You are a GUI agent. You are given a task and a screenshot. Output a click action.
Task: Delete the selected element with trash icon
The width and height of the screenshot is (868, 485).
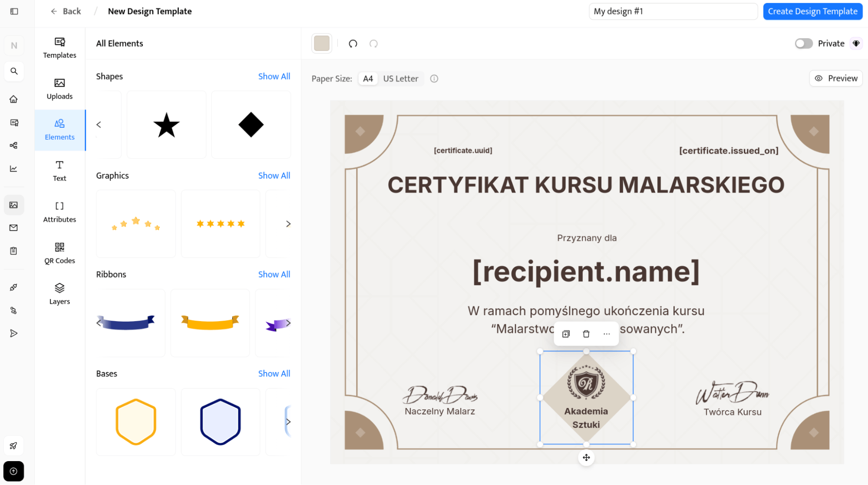(586, 334)
